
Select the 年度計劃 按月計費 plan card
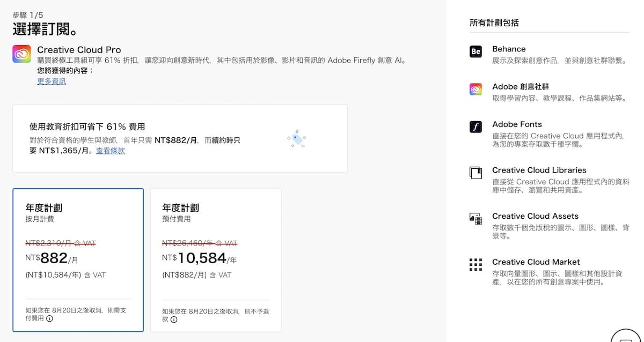click(78, 260)
